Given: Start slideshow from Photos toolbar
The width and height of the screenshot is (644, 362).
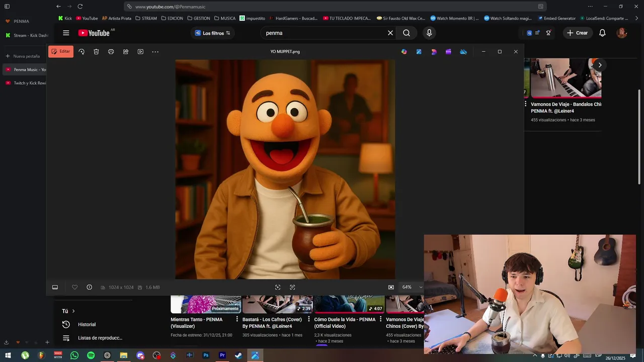Looking at the screenshot, I should pyautogui.click(x=140, y=52).
